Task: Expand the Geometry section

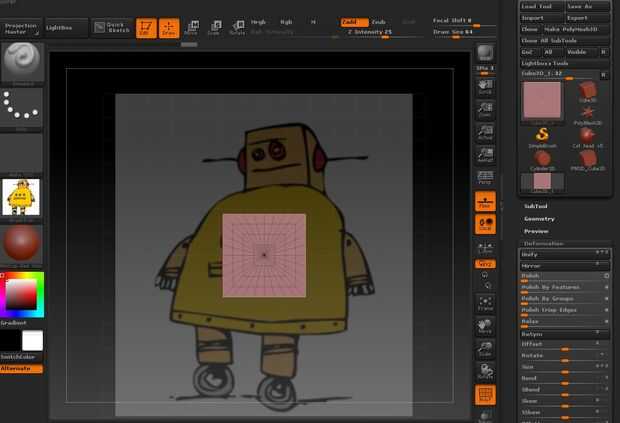Action: click(539, 219)
